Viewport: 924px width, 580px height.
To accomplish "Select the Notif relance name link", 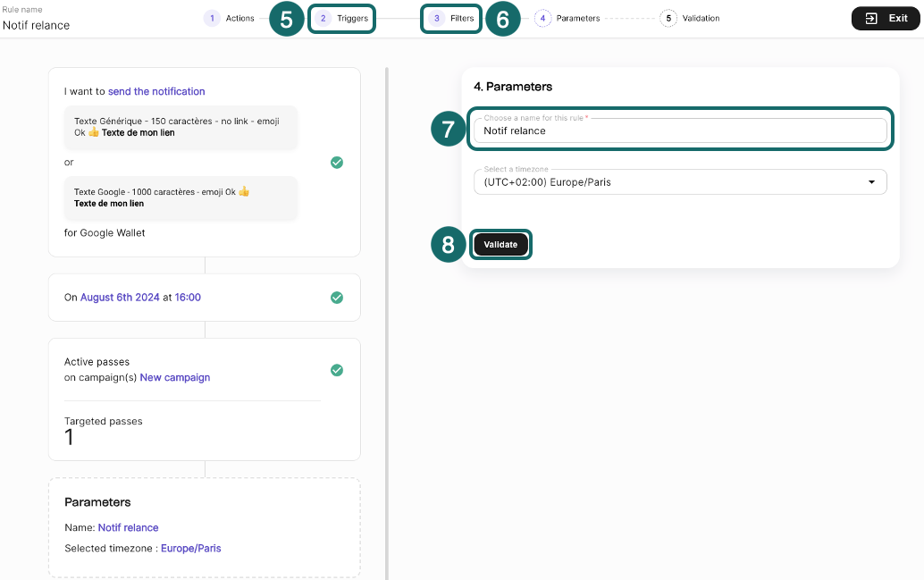I will point(128,527).
